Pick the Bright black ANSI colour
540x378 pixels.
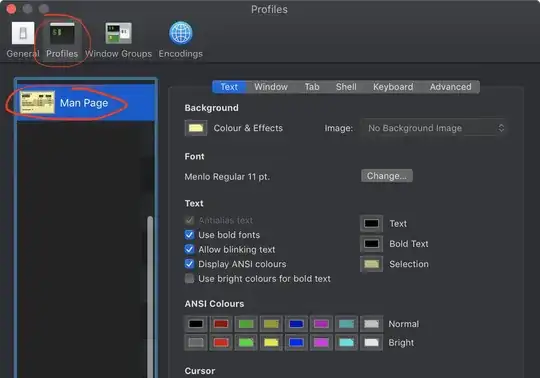click(196, 343)
